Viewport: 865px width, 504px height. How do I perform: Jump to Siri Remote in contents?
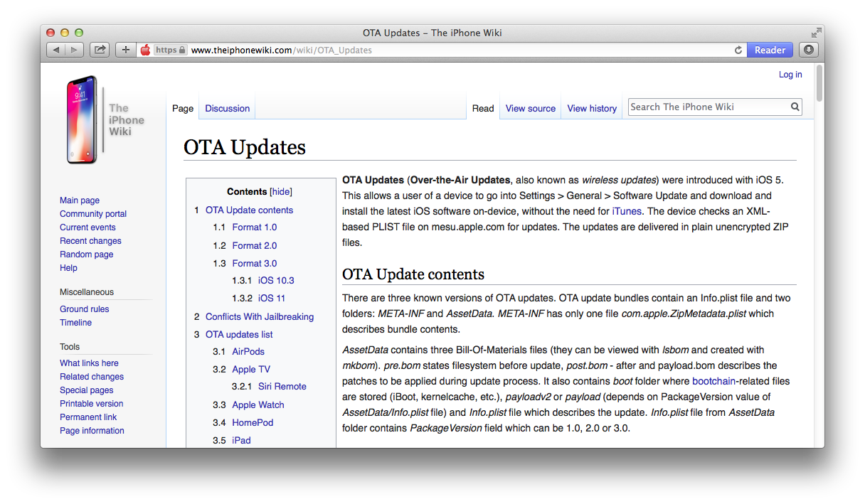[x=282, y=387]
